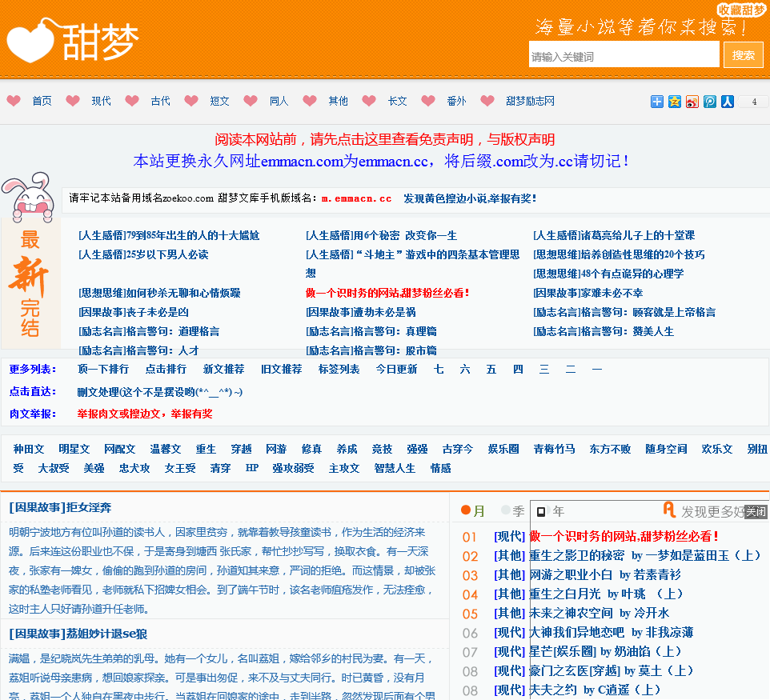
Task: Open the 甜梦励志网 navigation link
Action: [x=531, y=101]
